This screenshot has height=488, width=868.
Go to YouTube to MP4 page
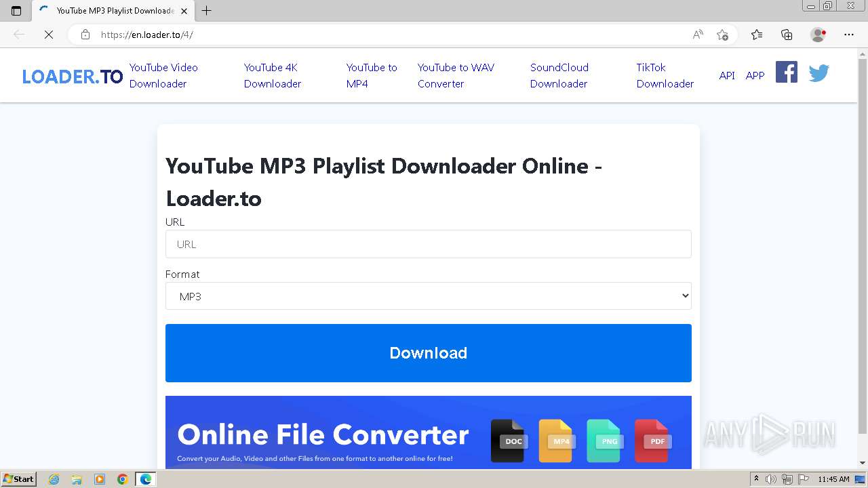(x=372, y=75)
